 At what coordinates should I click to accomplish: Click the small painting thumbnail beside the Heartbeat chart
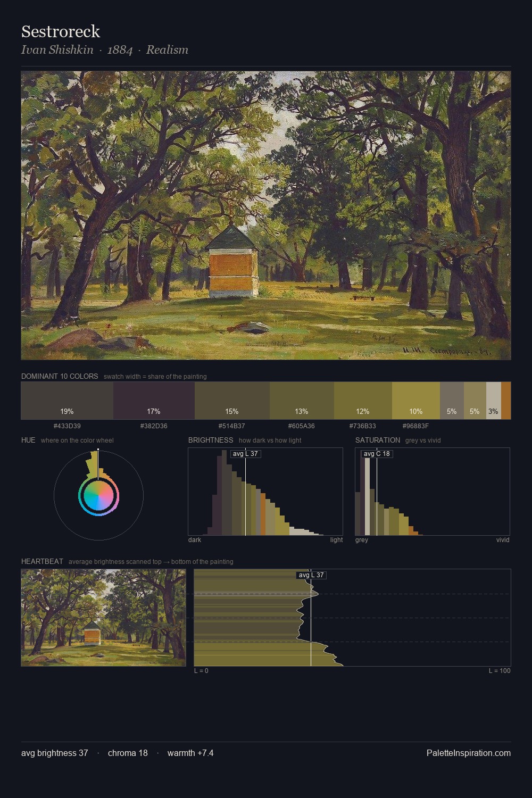[x=104, y=618]
